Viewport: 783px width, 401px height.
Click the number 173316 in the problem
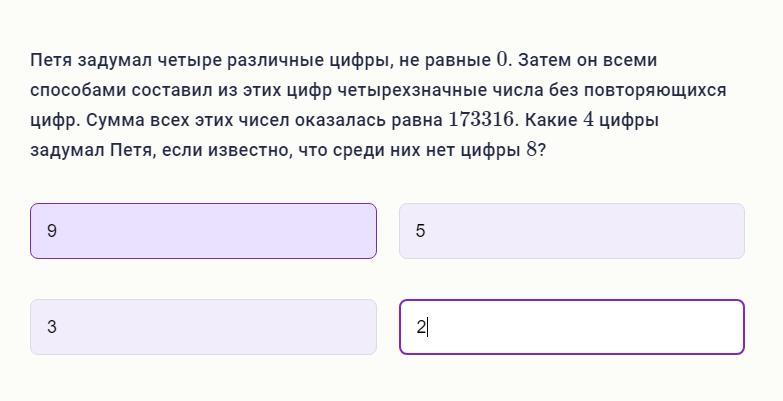482,120
